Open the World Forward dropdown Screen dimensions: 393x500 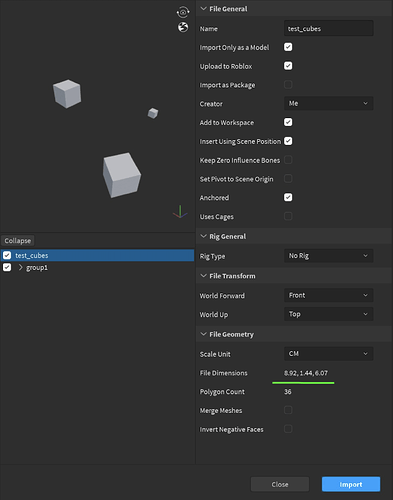tap(328, 295)
